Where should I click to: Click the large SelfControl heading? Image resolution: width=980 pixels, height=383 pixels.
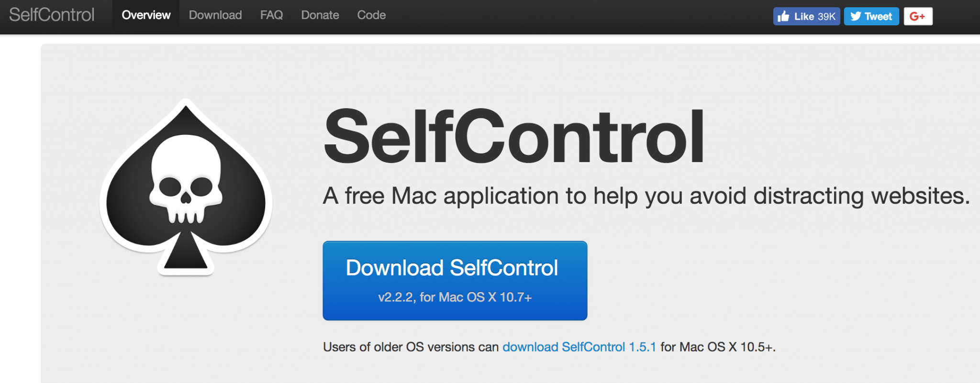pyautogui.click(x=513, y=136)
